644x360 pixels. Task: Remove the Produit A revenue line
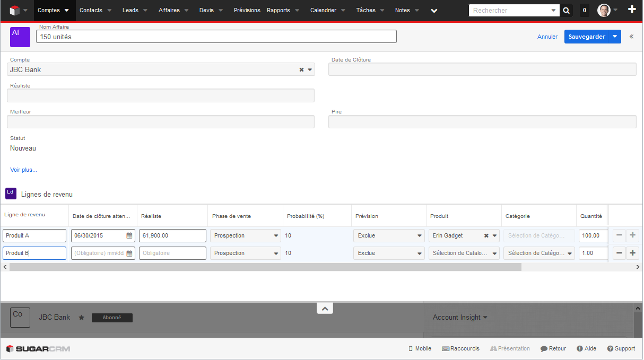pos(619,235)
